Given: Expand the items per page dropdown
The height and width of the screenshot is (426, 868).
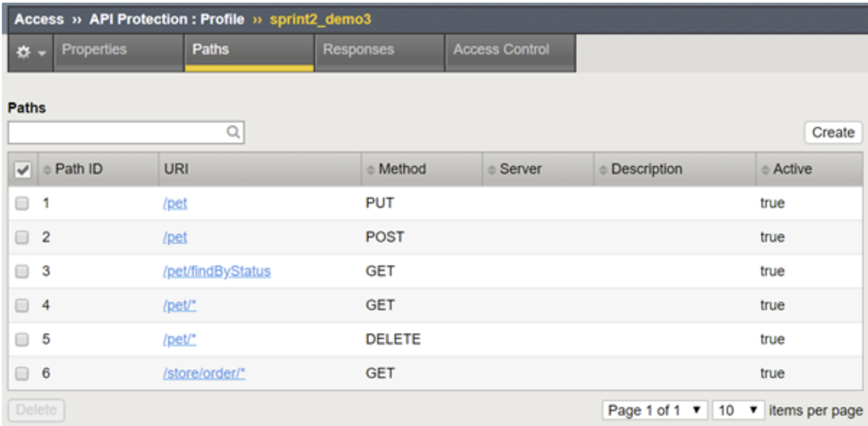Looking at the screenshot, I should tap(738, 409).
